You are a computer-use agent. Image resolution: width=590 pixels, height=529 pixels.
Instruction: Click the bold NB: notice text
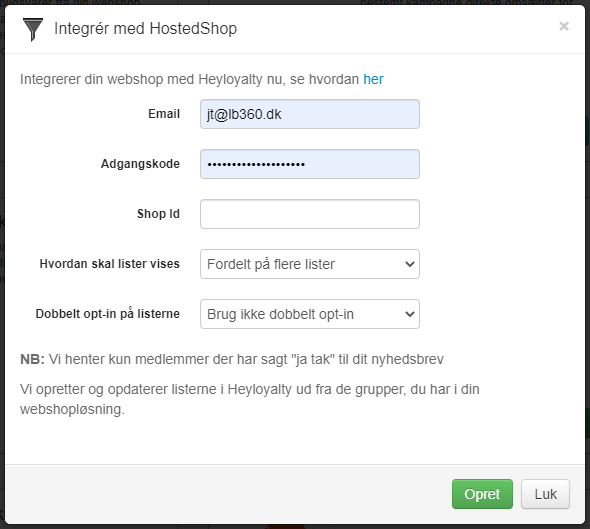click(32, 359)
